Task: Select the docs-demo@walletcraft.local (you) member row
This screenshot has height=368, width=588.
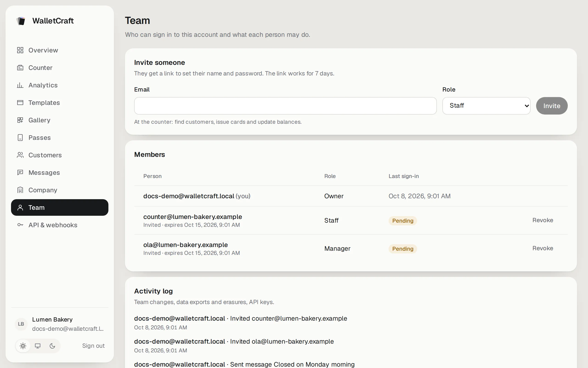Action: pyautogui.click(x=351, y=196)
